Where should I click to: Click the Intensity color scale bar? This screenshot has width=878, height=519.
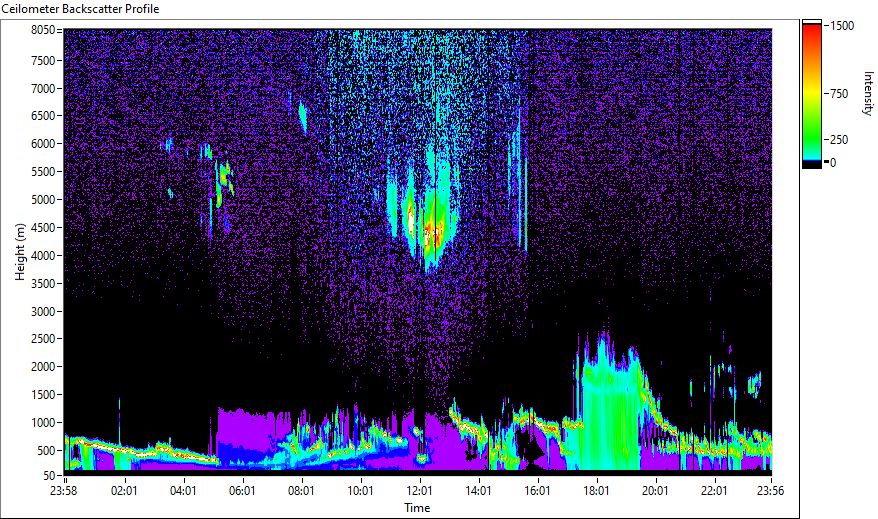pos(811,94)
